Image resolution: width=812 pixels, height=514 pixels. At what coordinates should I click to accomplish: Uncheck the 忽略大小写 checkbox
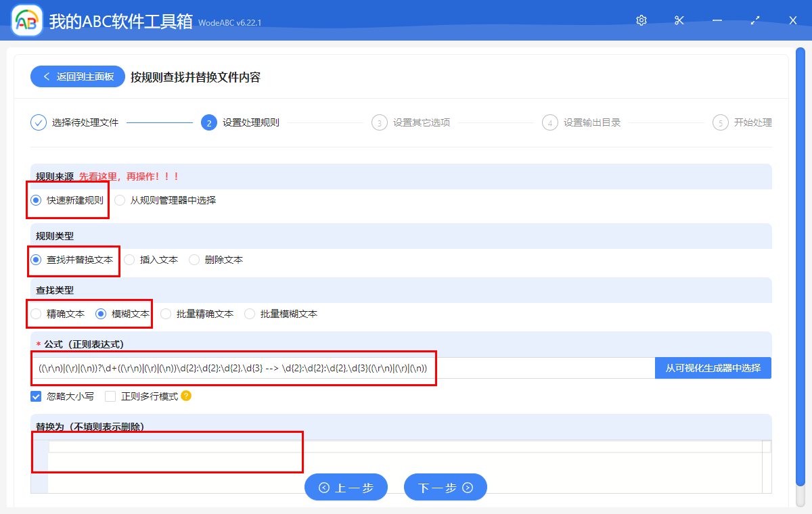36,396
